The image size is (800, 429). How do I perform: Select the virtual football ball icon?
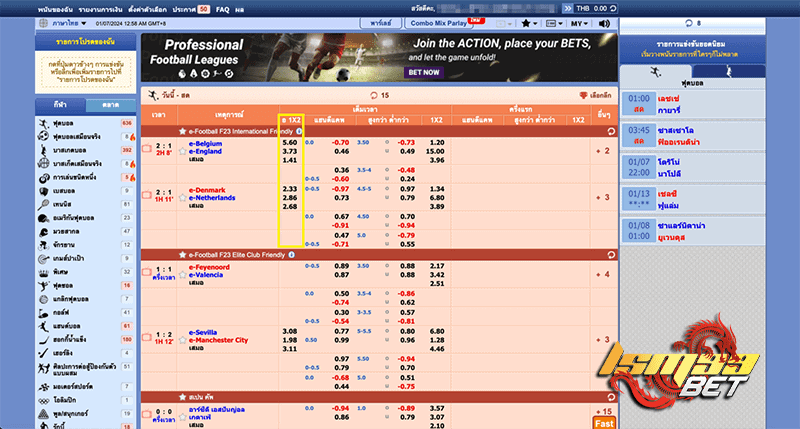(43, 137)
